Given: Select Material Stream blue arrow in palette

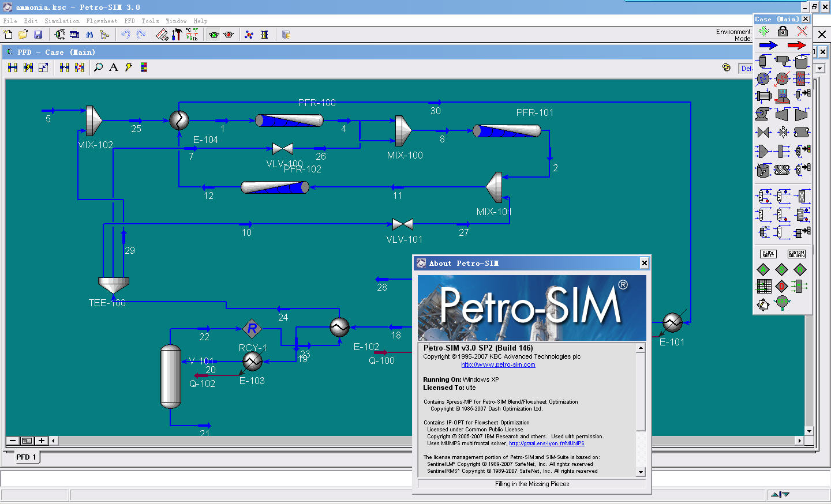Looking at the screenshot, I should click(x=769, y=46).
